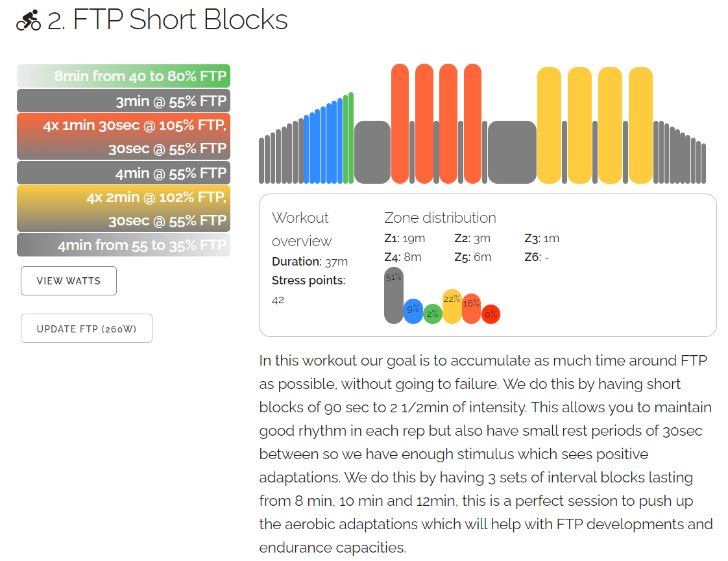The image size is (728, 561).
Task: Click the cycling bike icon beside title
Action: pyautogui.click(x=29, y=21)
